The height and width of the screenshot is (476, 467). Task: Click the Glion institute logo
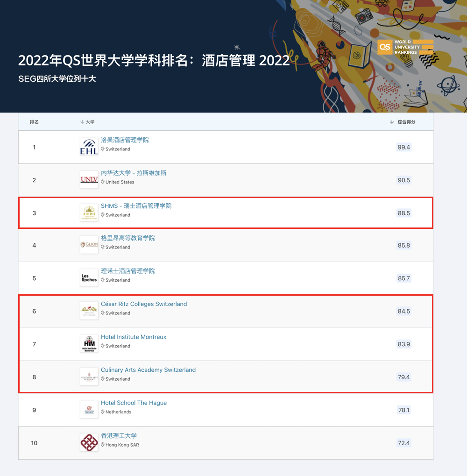tap(89, 245)
